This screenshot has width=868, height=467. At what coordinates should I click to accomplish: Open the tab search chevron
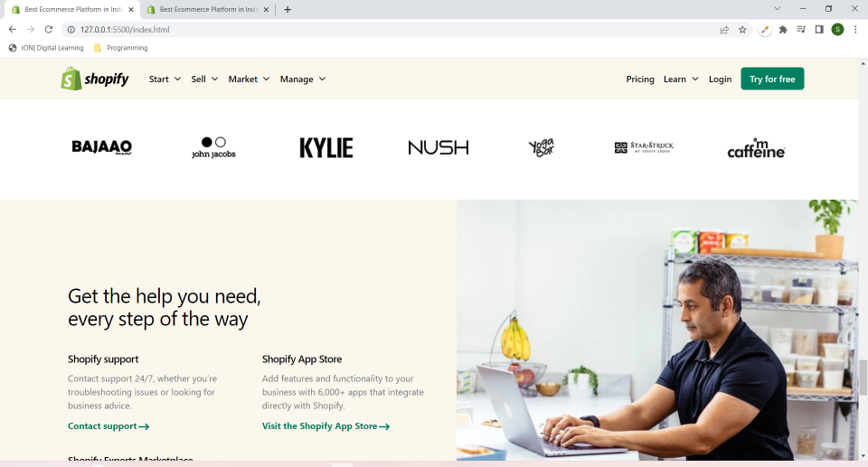coord(778,9)
